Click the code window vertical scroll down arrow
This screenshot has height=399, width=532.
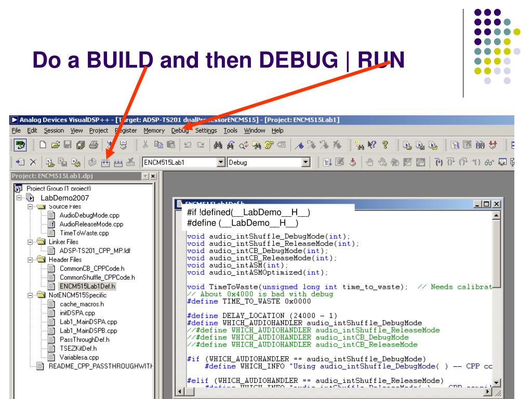coord(496,383)
